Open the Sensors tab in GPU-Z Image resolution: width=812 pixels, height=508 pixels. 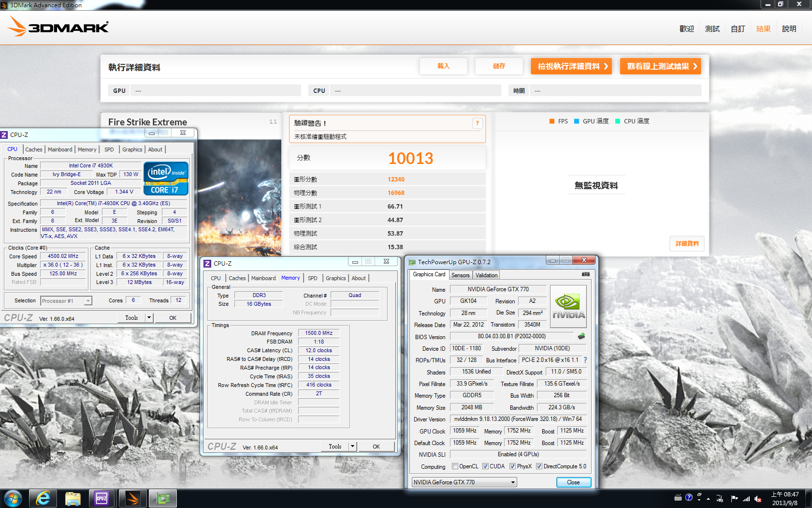tap(461, 275)
